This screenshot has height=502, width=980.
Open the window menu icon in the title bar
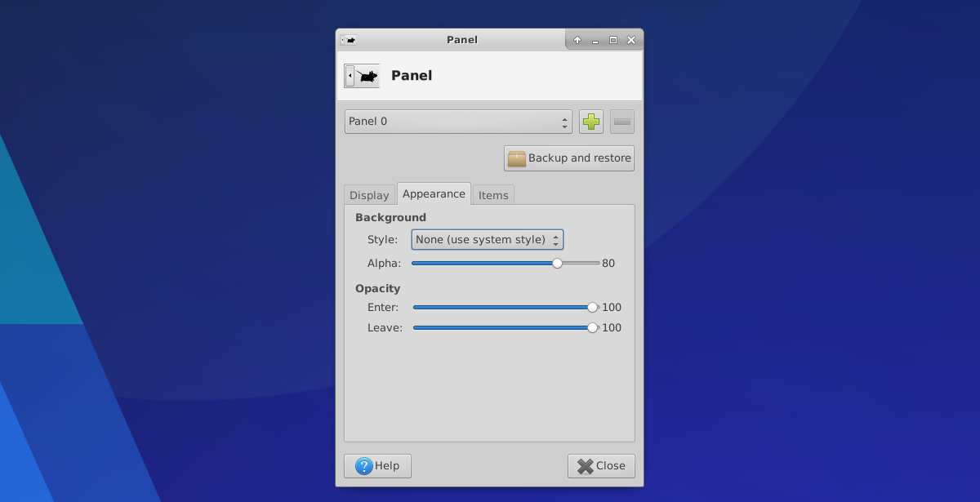point(349,40)
